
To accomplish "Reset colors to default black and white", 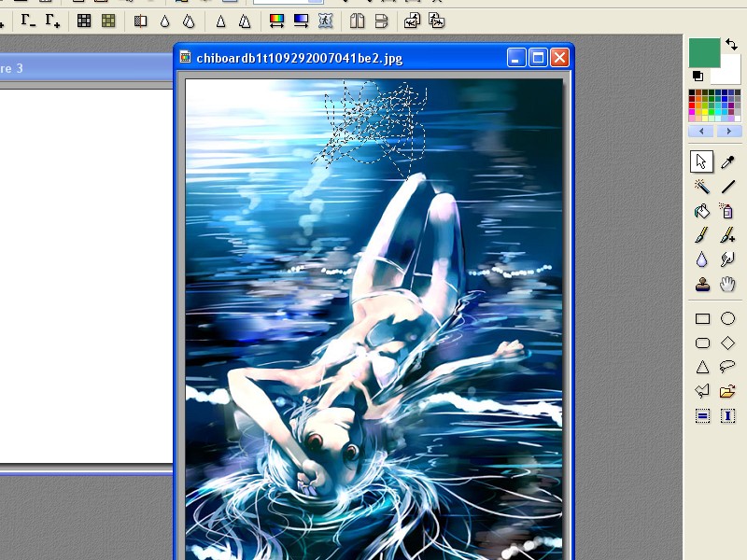I will tap(698, 76).
